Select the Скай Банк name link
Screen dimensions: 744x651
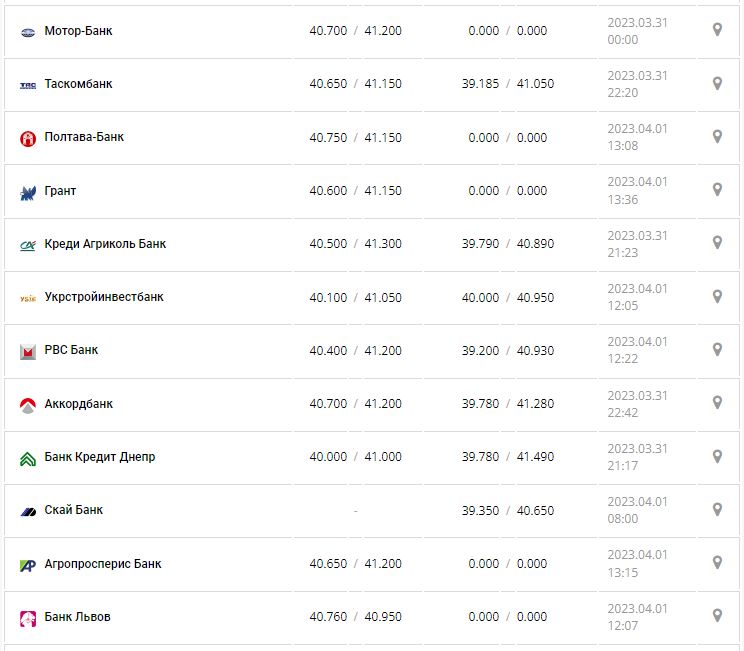(x=74, y=510)
